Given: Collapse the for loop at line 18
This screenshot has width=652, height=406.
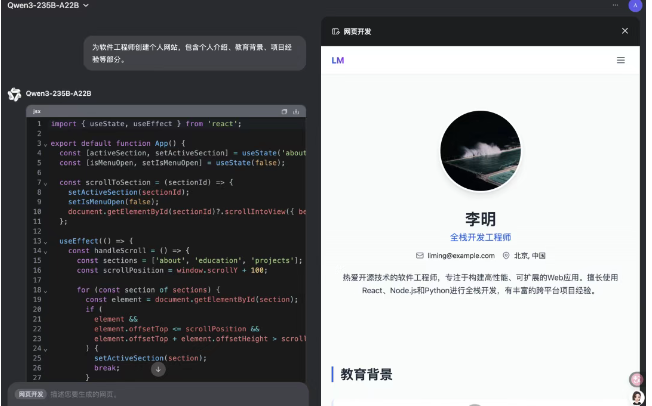Looking at the screenshot, I should click(x=45, y=291).
